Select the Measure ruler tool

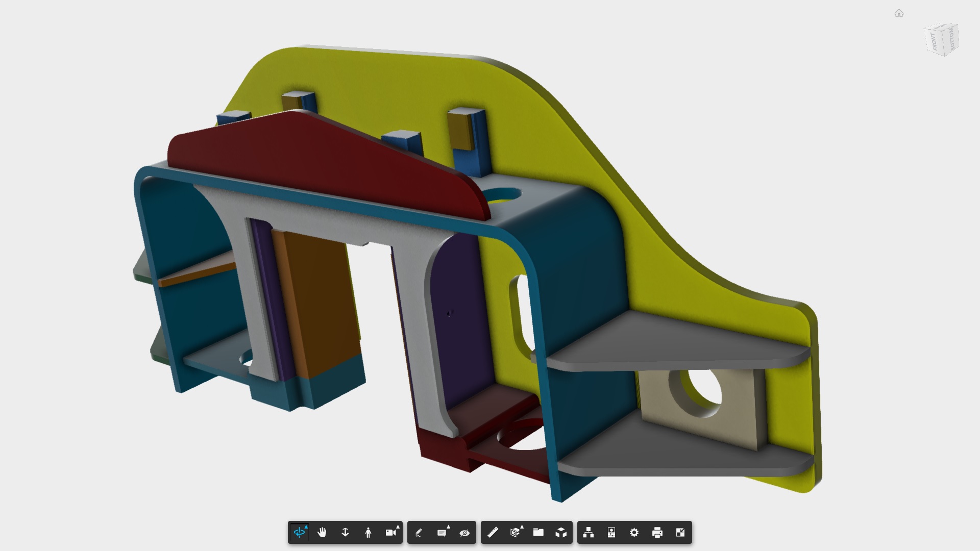pos(493,533)
